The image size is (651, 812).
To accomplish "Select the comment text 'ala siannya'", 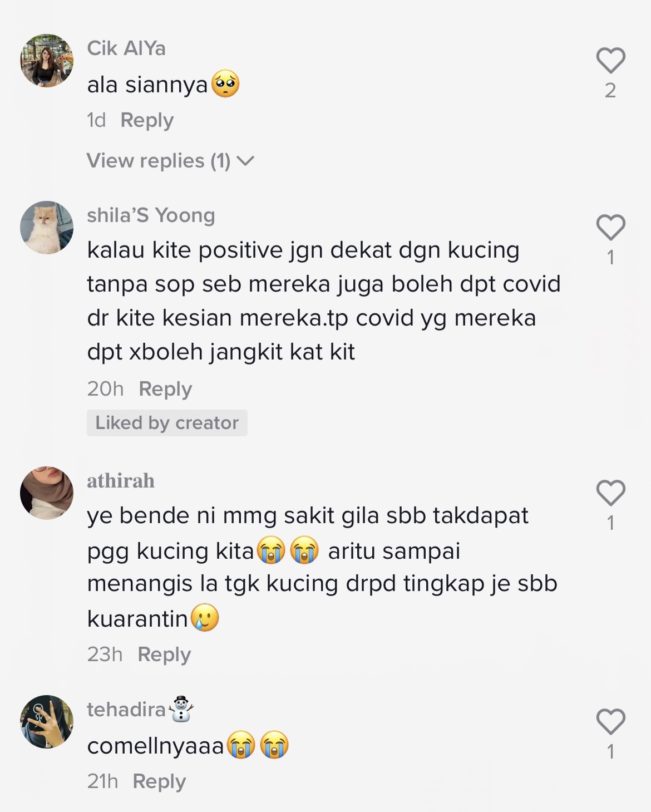I will (x=147, y=85).
